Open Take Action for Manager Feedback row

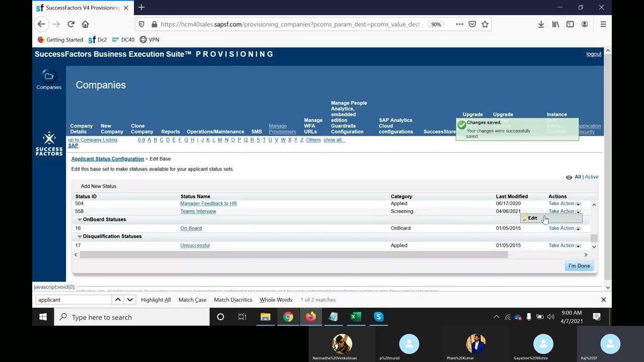pos(565,204)
